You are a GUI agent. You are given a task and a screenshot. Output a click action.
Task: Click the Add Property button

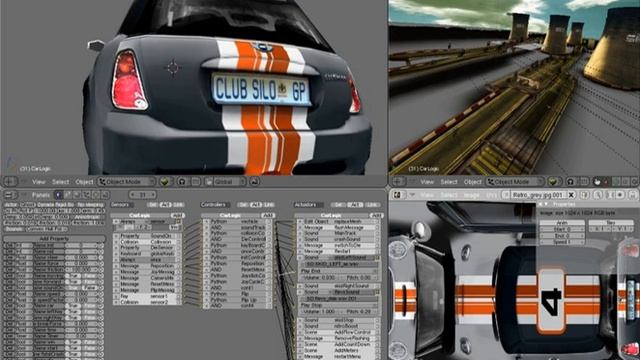[54, 239]
